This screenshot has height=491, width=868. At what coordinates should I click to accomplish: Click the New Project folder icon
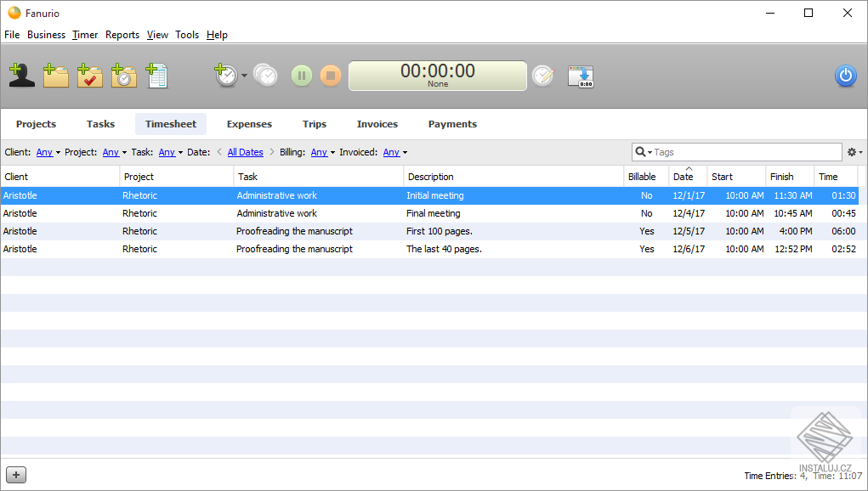[x=56, y=76]
